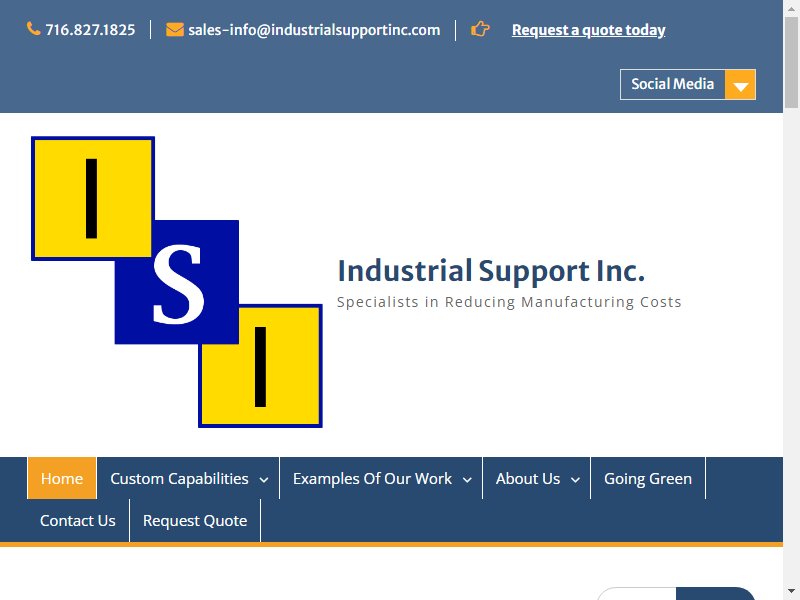The width and height of the screenshot is (800, 600).
Task: Click the Industrial Support Inc. title
Action: pos(491,271)
